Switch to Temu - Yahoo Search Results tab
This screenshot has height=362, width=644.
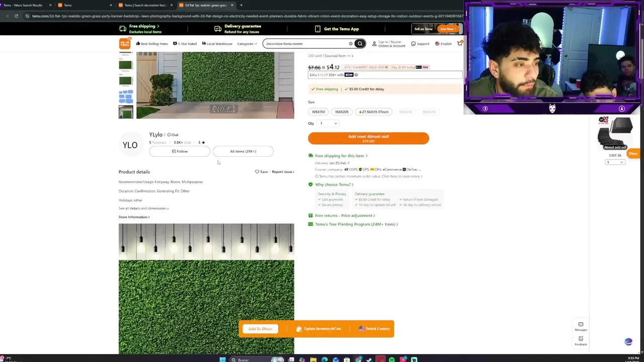point(26,5)
